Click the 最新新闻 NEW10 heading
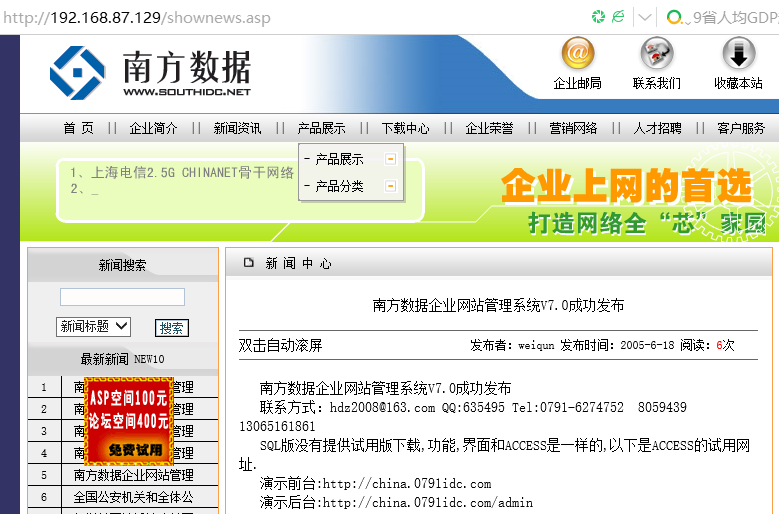Viewport: 779px width, 514px height. coord(122,359)
